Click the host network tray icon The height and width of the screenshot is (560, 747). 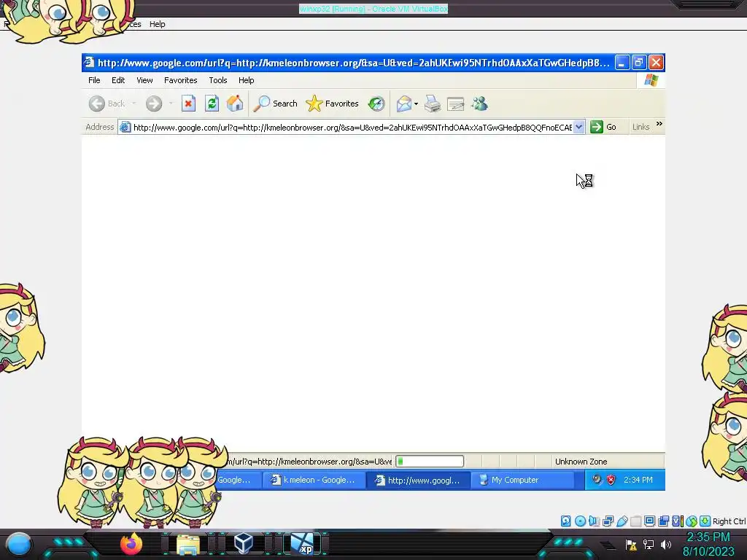point(649,545)
